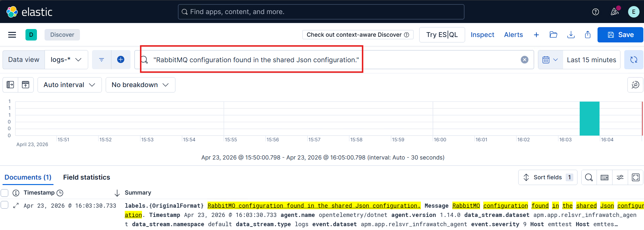Open chart edit visualization icon
The image size is (644, 230).
click(635, 85)
